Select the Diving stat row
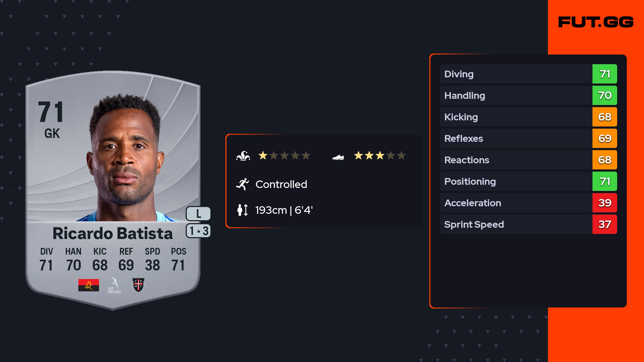 pyautogui.click(x=515, y=74)
